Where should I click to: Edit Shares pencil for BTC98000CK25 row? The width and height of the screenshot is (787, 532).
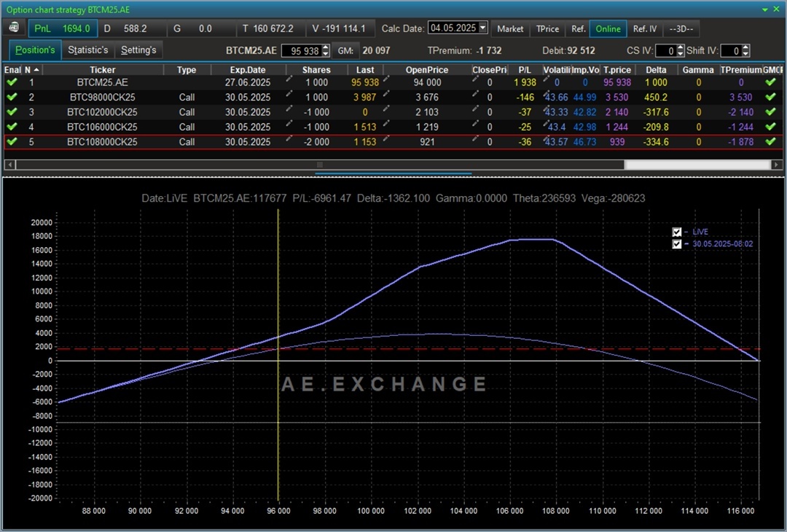coord(289,94)
